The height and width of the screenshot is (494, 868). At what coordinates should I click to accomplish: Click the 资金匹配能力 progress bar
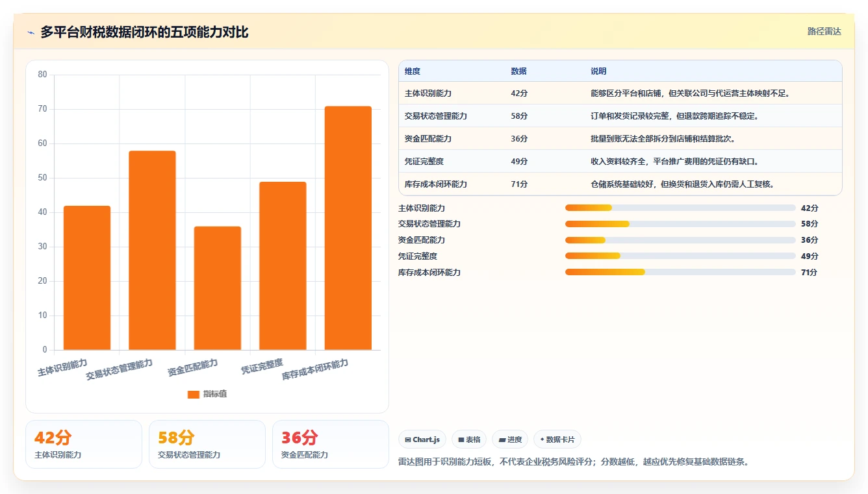click(680, 240)
